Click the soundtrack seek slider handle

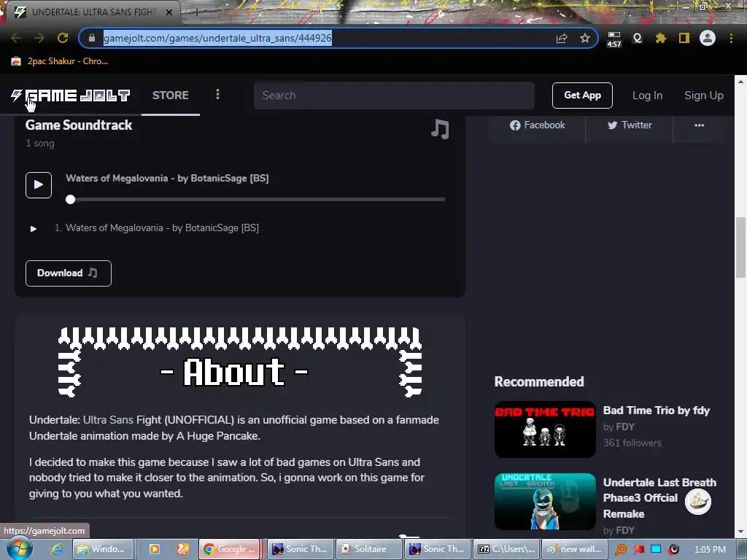click(x=71, y=200)
